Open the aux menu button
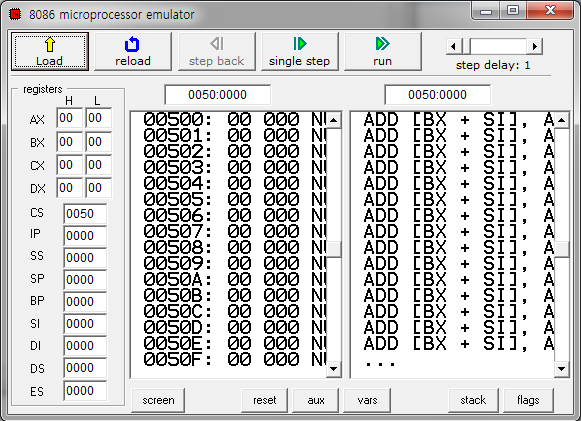The image size is (581, 421). click(x=316, y=400)
